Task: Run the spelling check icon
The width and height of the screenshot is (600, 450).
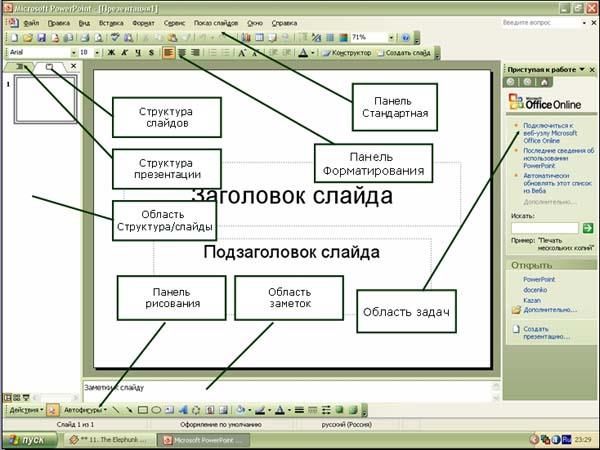Action: (x=115, y=38)
